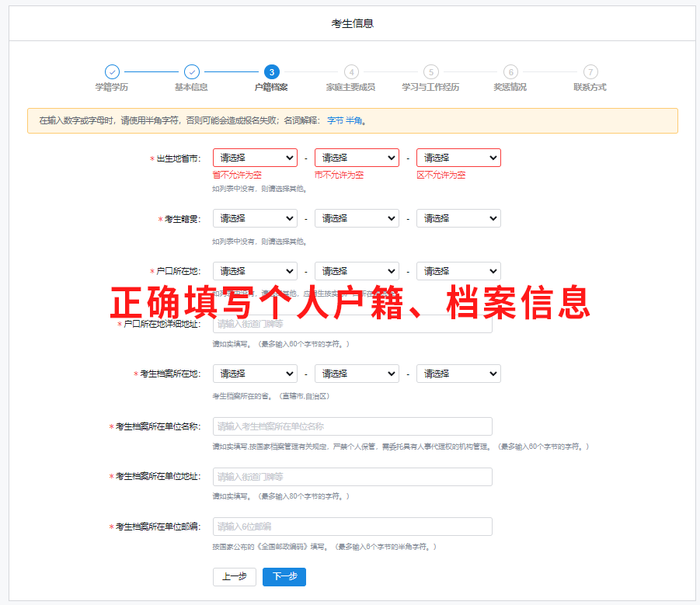Image resolution: width=700 pixels, height=605 pixels.
Task: Click 考生档案所在单位地址 input box
Action: 352,477
